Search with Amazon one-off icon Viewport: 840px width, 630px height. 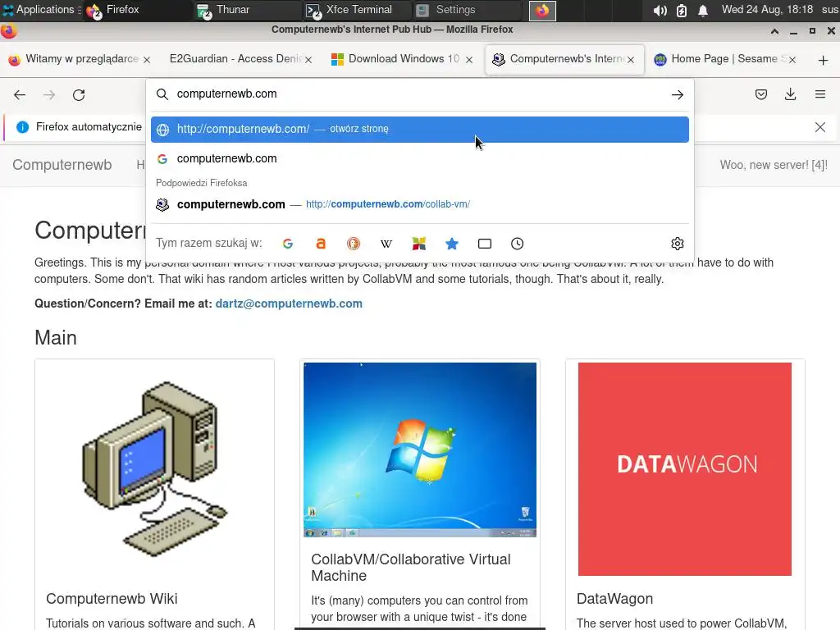click(x=321, y=244)
